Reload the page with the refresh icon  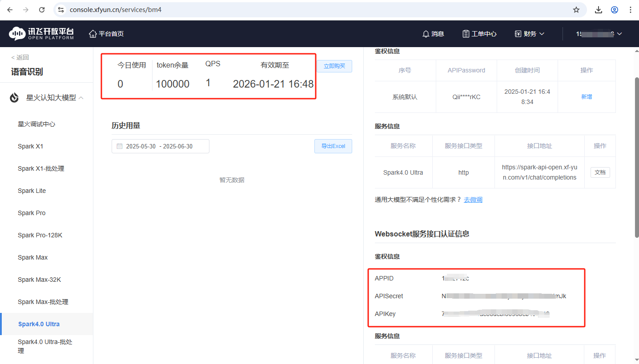click(42, 10)
